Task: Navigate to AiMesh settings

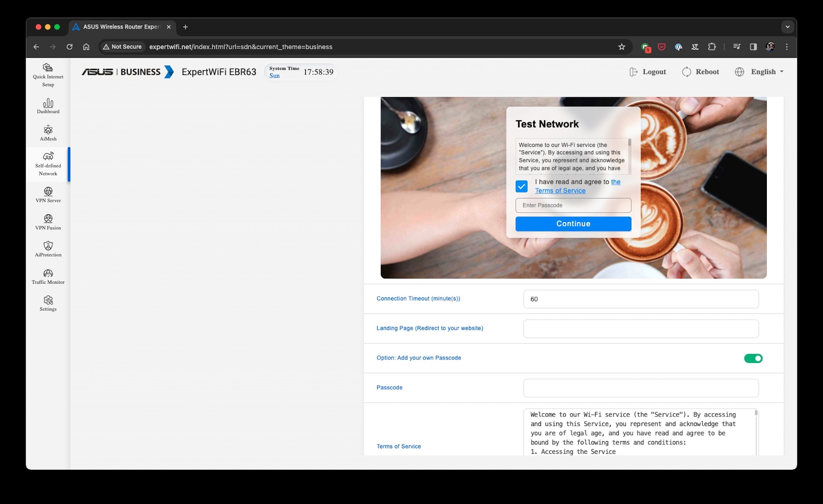Action: tap(48, 133)
